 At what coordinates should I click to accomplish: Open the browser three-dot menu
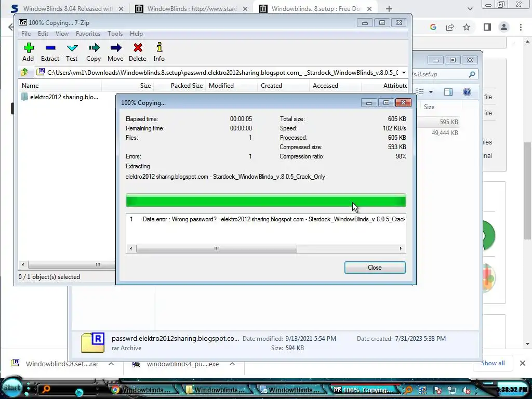point(521,27)
